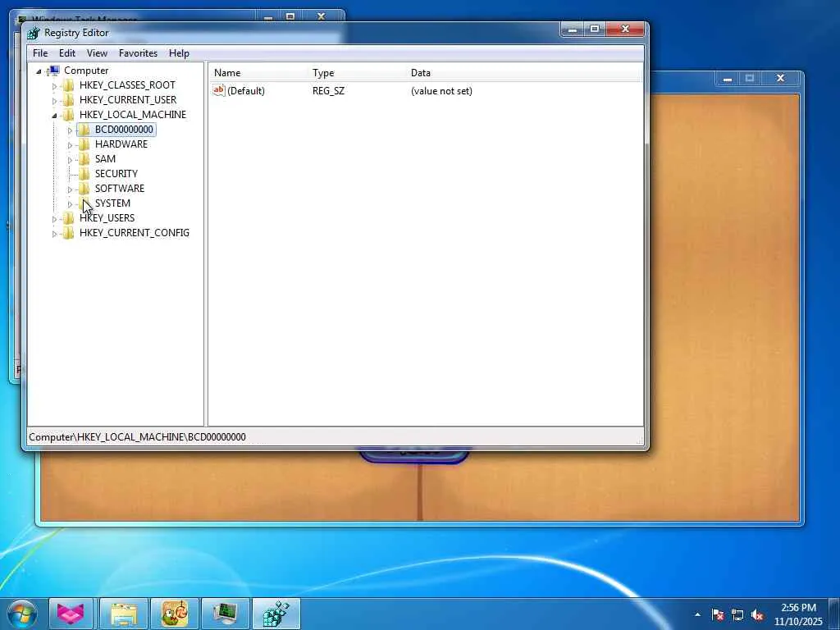Viewport: 840px width, 630px height.
Task: Expand the BCD00000000 key arrow
Action: pos(70,130)
